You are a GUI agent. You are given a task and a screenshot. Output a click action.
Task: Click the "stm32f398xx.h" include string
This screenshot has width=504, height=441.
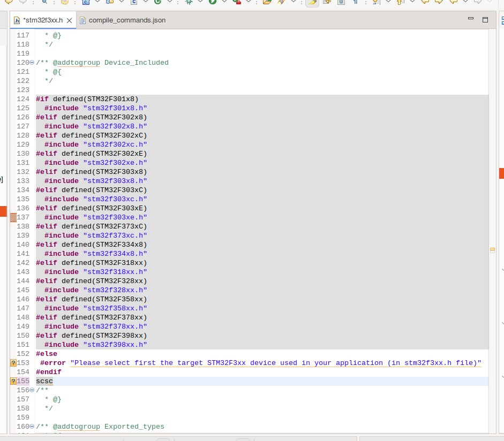point(115,345)
